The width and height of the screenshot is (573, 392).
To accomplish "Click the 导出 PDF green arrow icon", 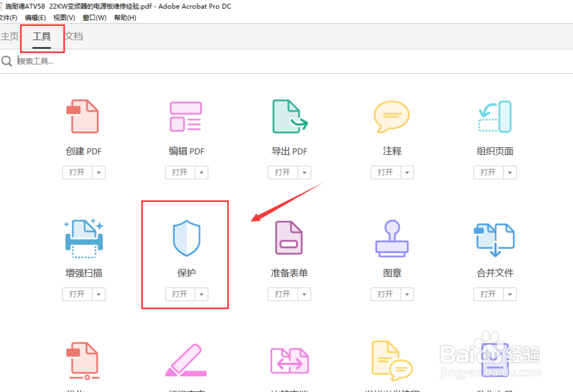I will point(289,116).
